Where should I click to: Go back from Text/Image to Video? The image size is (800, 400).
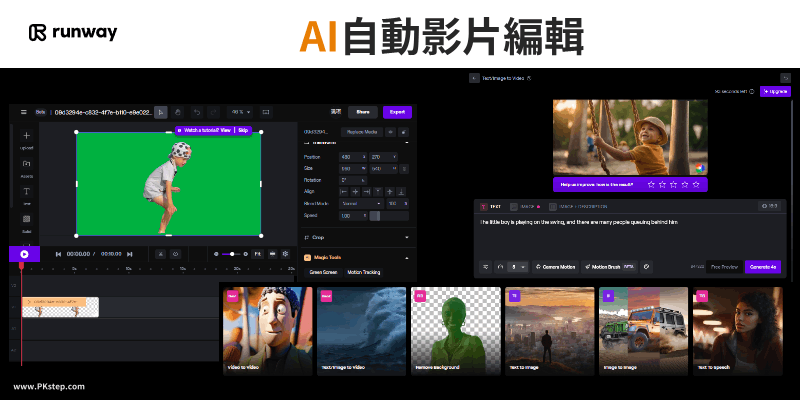tap(474, 78)
